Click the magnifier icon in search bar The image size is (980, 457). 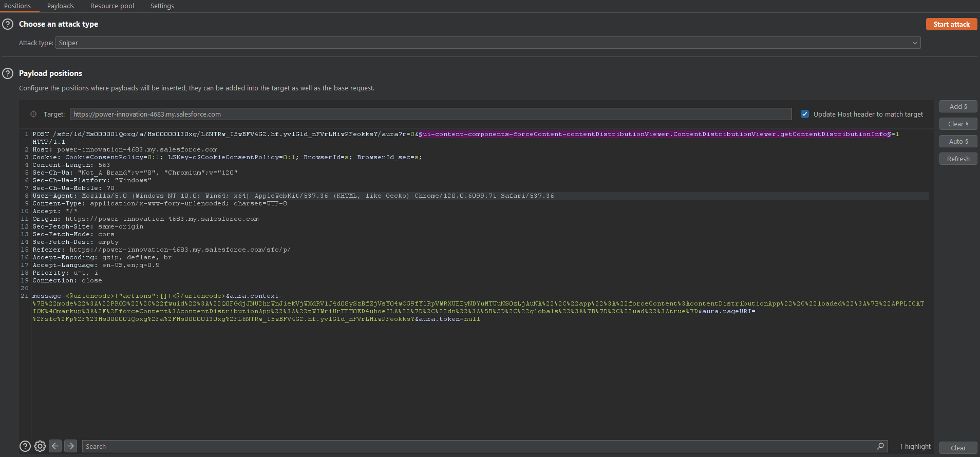tap(880, 446)
